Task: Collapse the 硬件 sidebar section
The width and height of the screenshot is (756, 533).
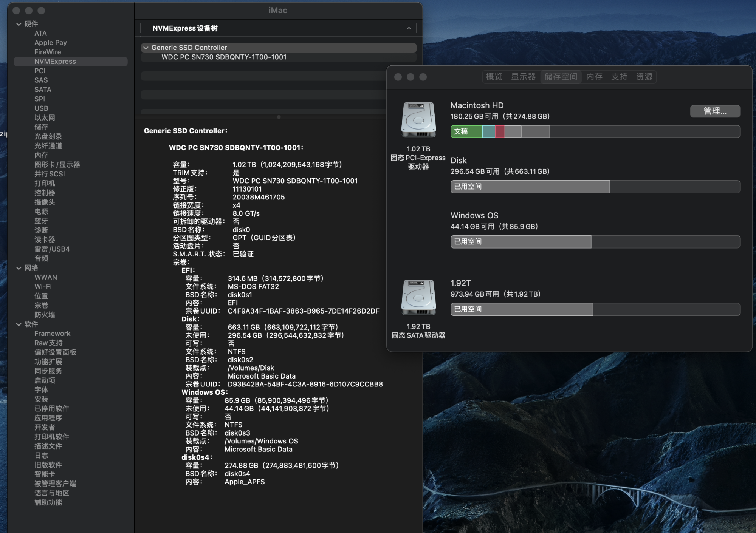Action: pyautogui.click(x=19, y=24)
